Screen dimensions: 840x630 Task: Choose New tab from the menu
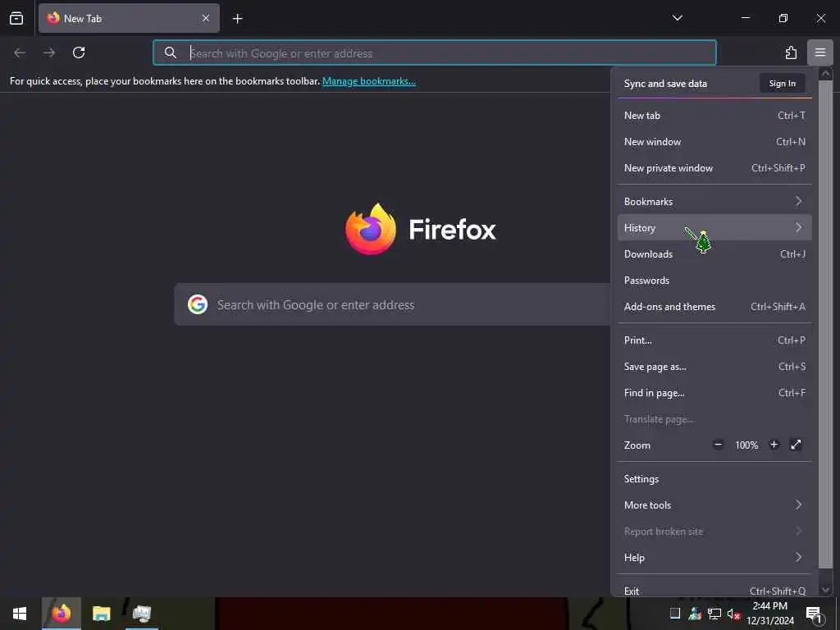(x=714, y=115)
